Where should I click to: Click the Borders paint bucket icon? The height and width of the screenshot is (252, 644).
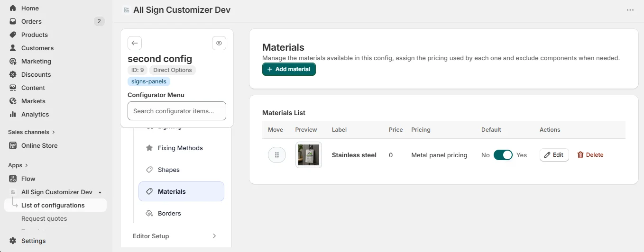tap(149, 213)
